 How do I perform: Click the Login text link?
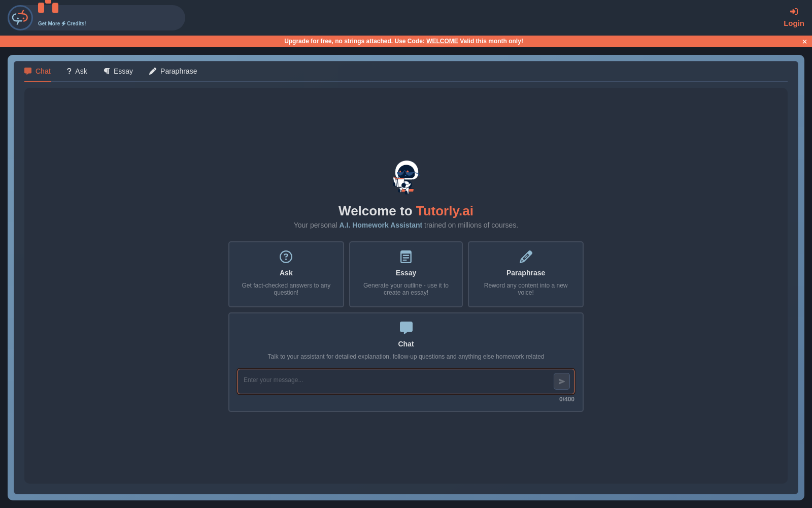coord(794,23)
